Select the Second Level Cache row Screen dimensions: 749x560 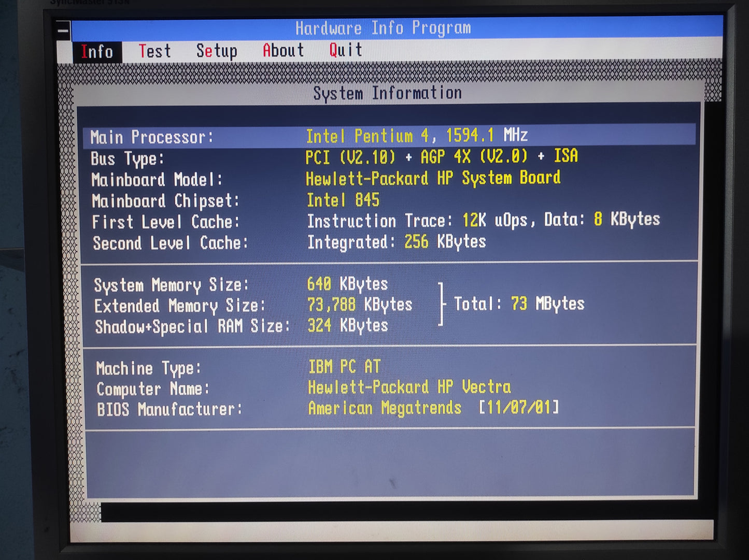[289, 242]
